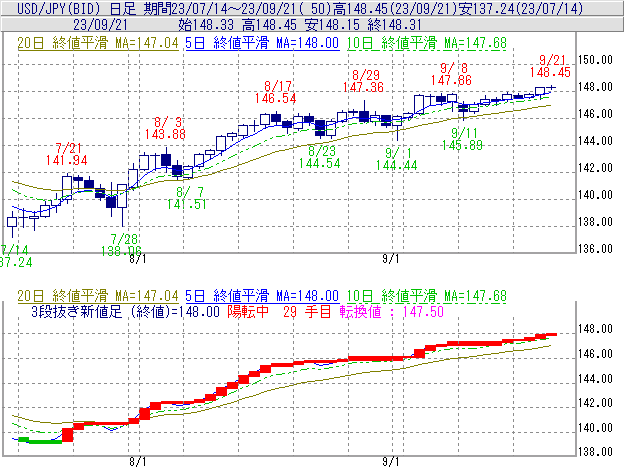Click the 7/28 138.06 low label
Viewport: 624px width, 475px height.
(122, 245)
